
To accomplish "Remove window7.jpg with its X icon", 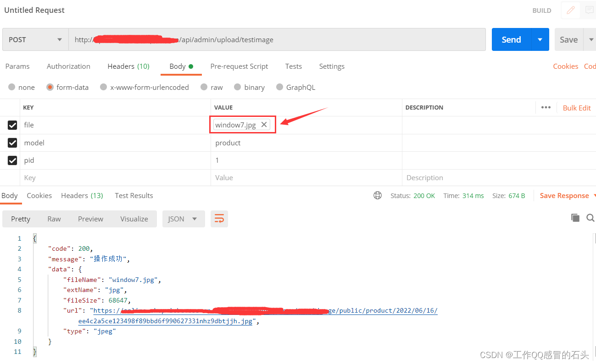I will coord(264,124).
